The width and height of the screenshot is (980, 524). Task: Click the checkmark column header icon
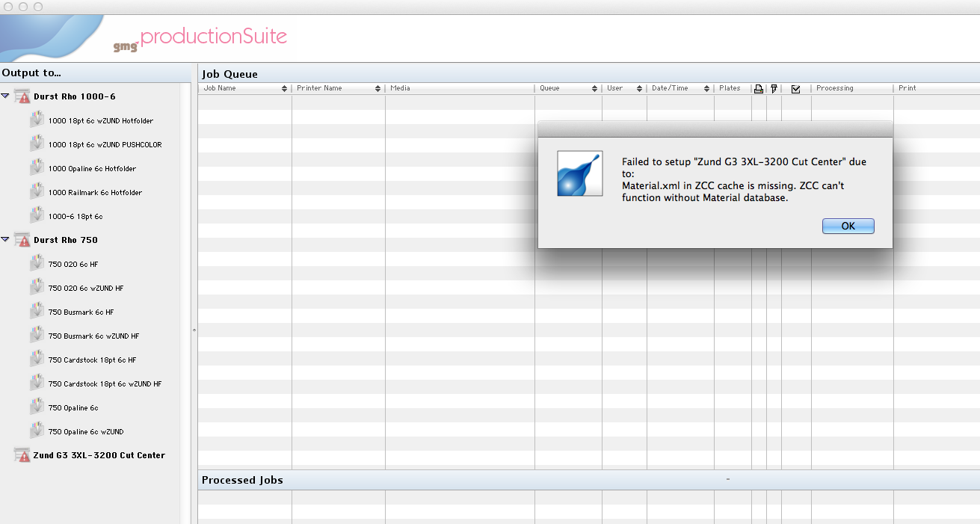pos(795,89)
